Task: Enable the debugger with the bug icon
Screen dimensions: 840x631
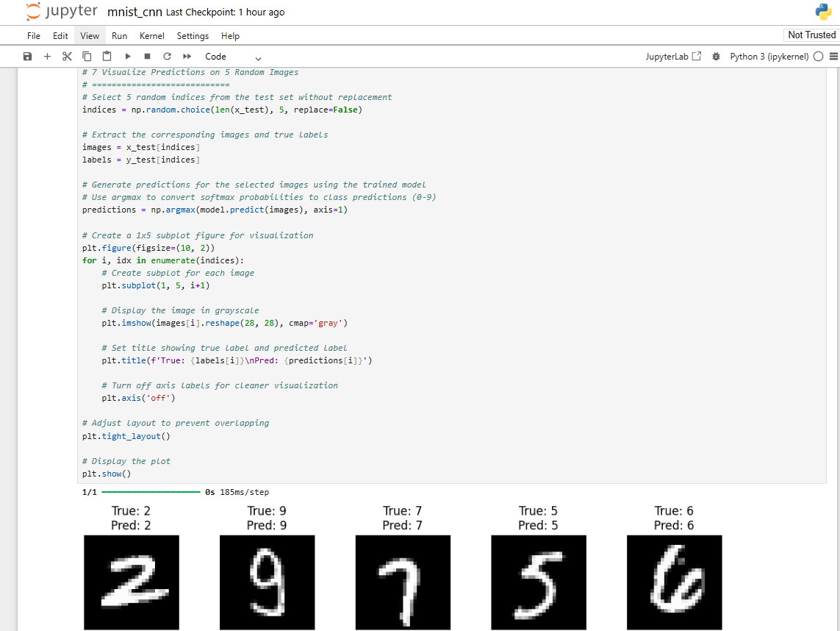Action: [716, 56]
